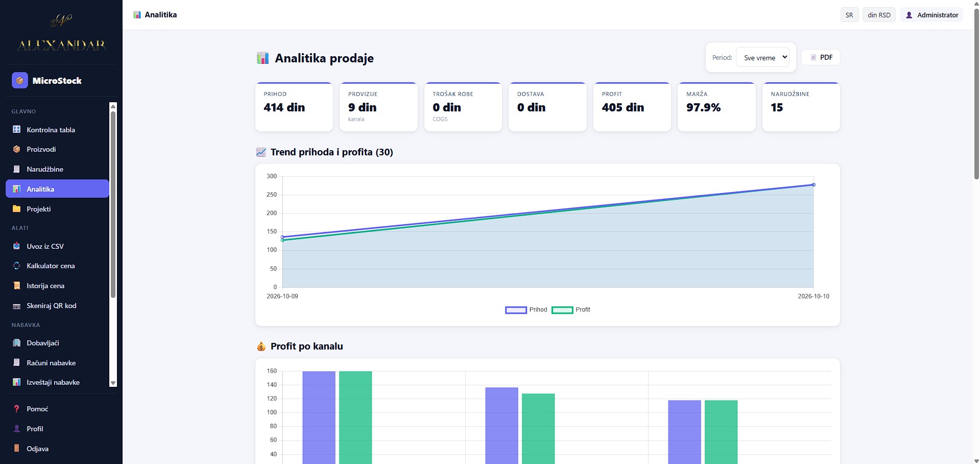980x464 pixels.
Task: Click the Pomoć question mark icon
Action: 17,409
